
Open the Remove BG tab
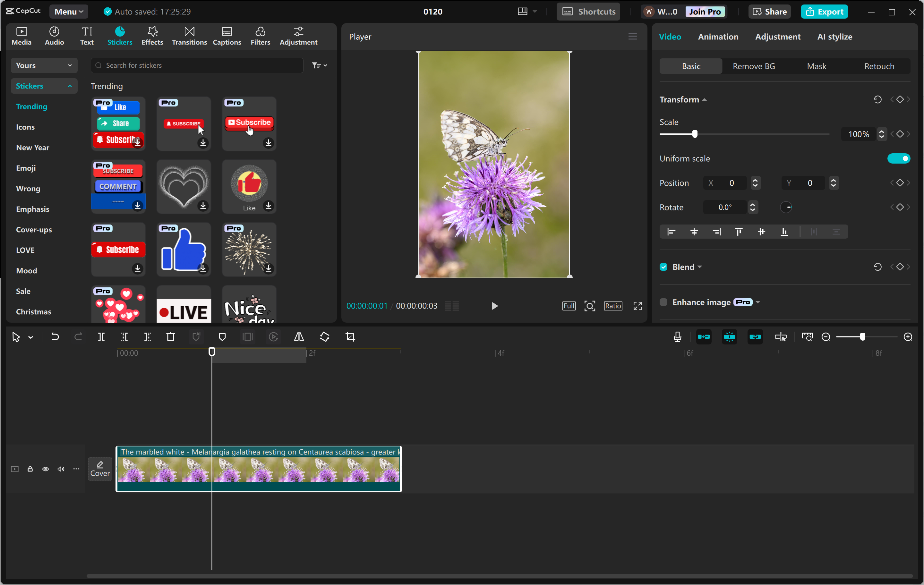753,66
